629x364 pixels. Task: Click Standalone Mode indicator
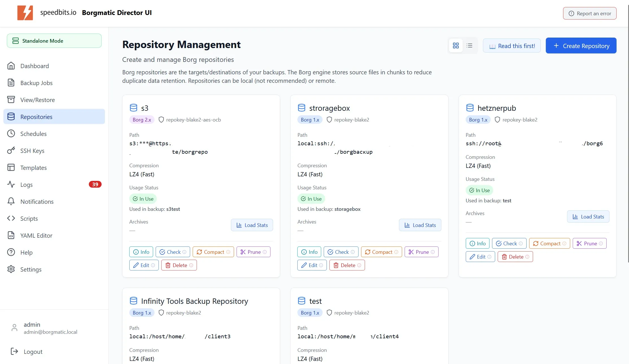54,41
